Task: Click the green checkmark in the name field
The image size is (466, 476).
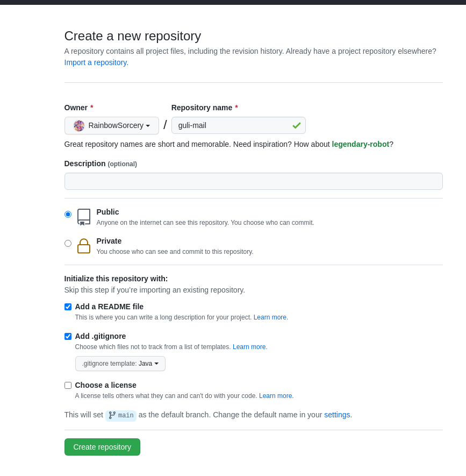Action: click(296, 125)
